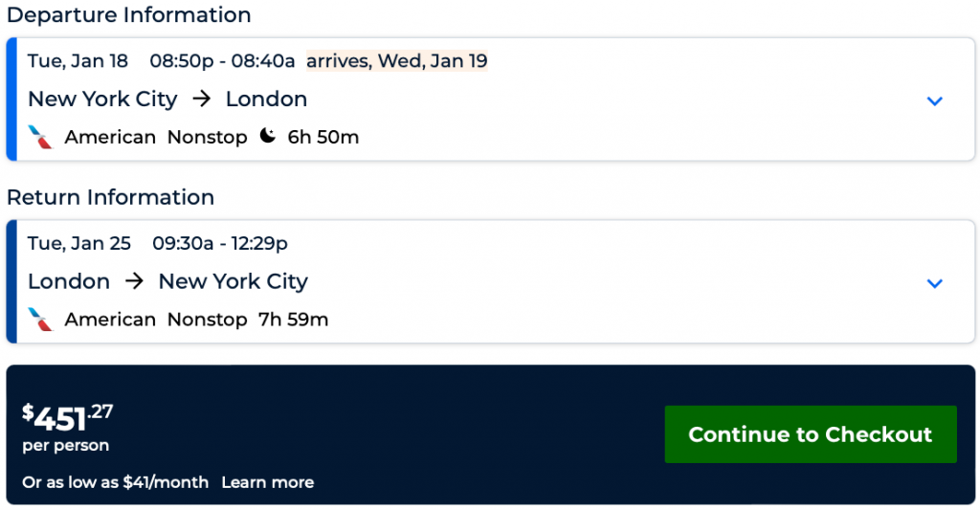The width and height of the screenshot is (980, 510).
Task: Click the American Airlines logo on return flight
Action: [40, 319]
